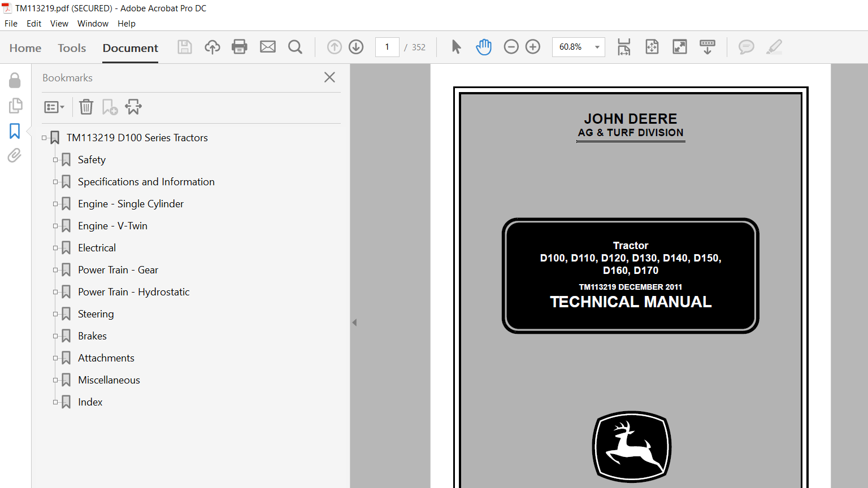Click the page number input field

tap(387, 47)
